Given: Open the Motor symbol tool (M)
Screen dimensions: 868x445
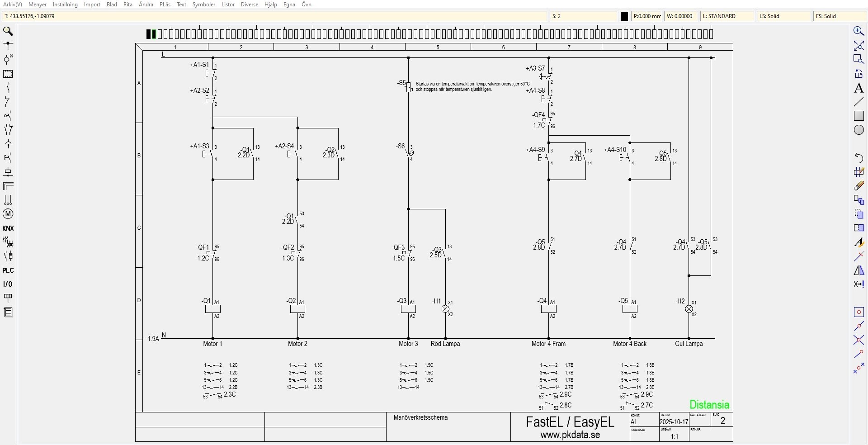Looking at the screenshot, I should (8, 214).
